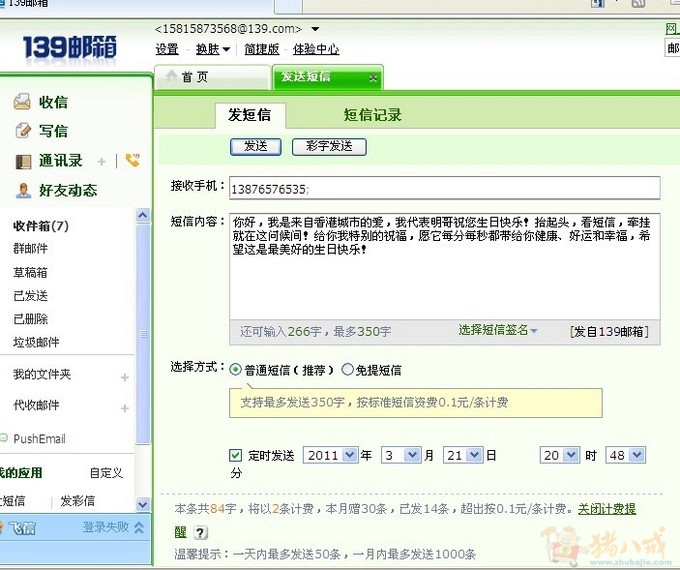Viewport: 680px width, 570px height.
Task: Open the 已发送 folder
Action: pyautogui.click(x=30, y=296)
